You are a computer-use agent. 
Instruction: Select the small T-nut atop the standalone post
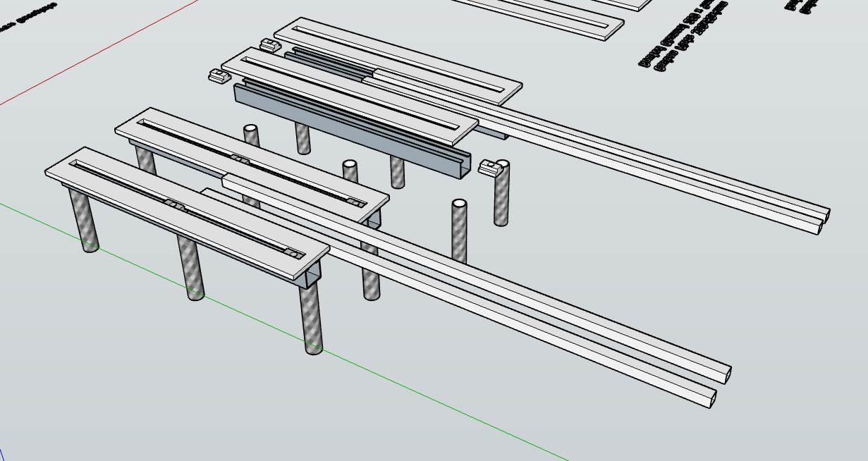[x=493, y=167]
